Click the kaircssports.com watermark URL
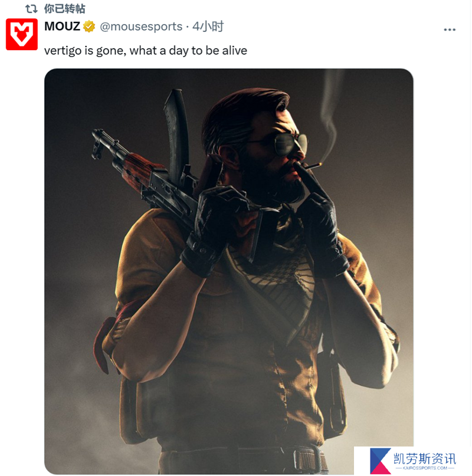The height and width of the screenshot is (476, 472). click(x=425, y=468)
